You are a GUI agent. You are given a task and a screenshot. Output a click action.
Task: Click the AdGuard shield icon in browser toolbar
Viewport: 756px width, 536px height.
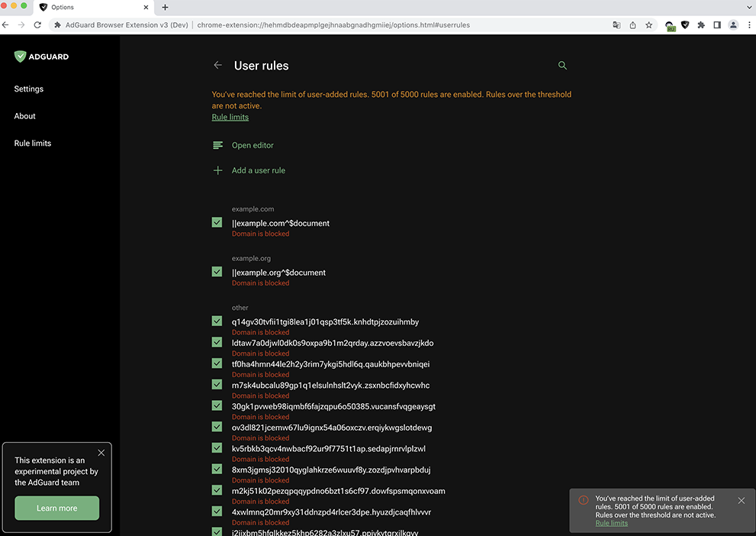(685, 25)
